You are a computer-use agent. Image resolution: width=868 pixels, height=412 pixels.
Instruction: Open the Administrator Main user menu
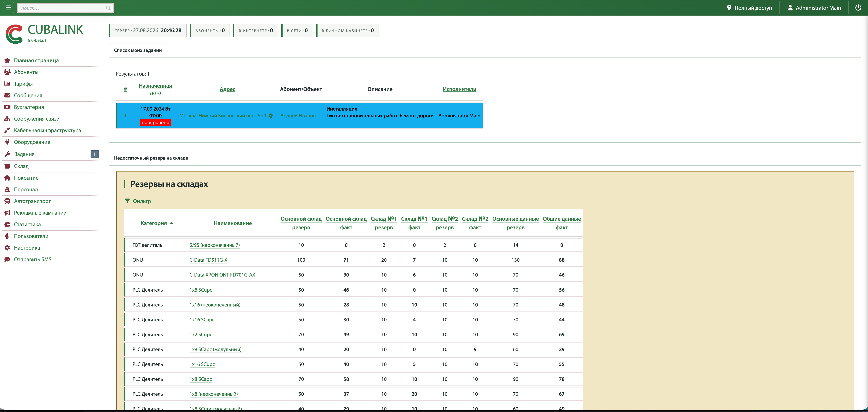pos(814,7)
